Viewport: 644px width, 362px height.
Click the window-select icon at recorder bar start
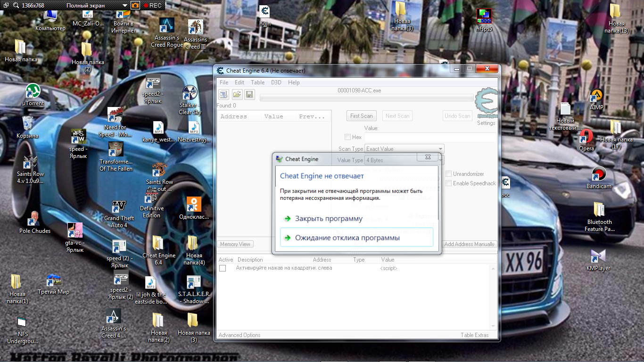coord(6,5)
